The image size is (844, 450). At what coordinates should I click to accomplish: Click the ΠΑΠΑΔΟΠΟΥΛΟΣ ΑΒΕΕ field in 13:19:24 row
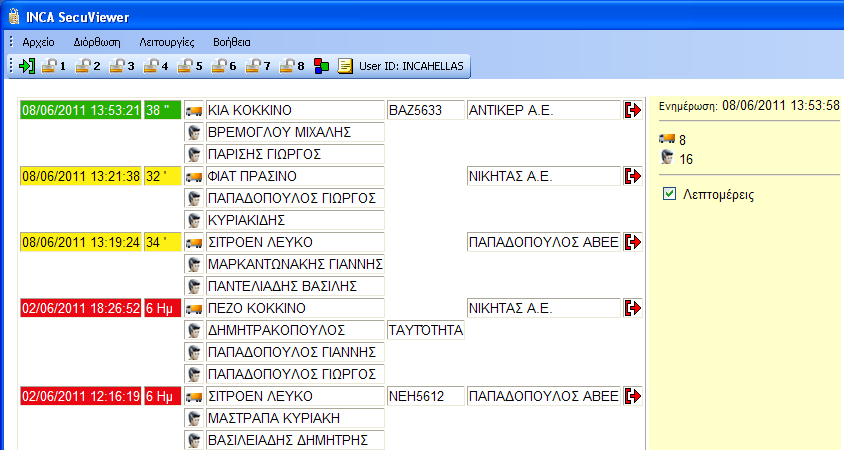pos(544,242)
